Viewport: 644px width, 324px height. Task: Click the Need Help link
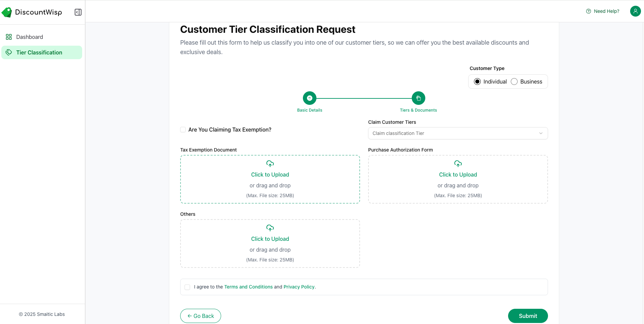(603, 11)
